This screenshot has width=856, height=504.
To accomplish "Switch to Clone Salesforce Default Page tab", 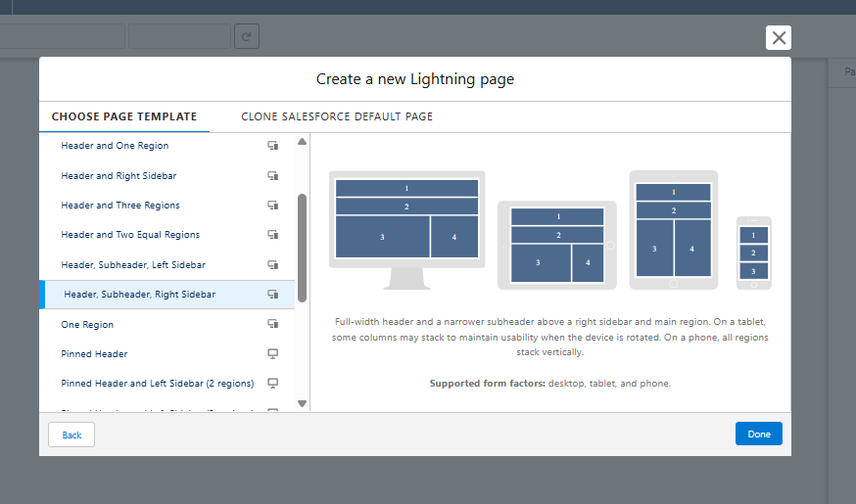I will point(337,116).
